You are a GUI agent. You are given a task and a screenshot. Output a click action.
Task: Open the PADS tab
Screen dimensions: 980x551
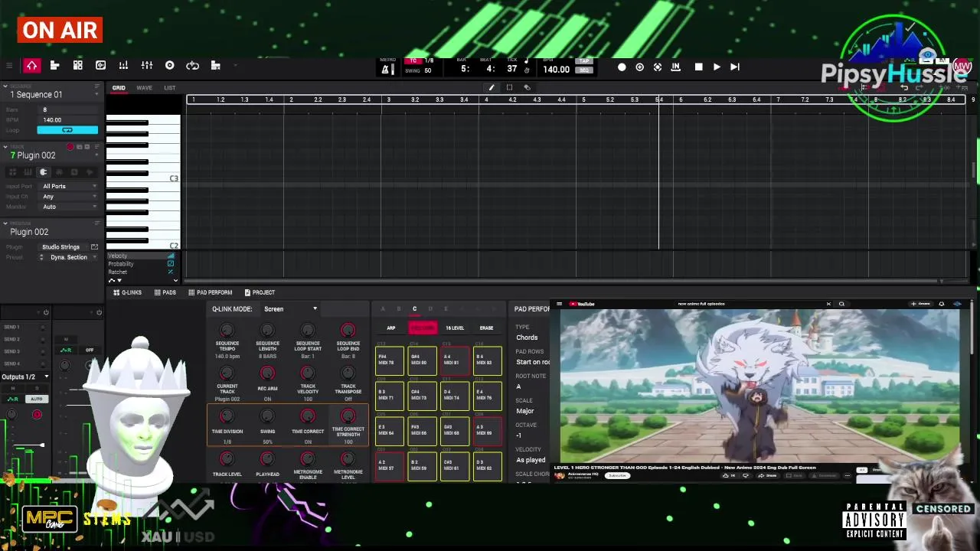coord(165,292)
